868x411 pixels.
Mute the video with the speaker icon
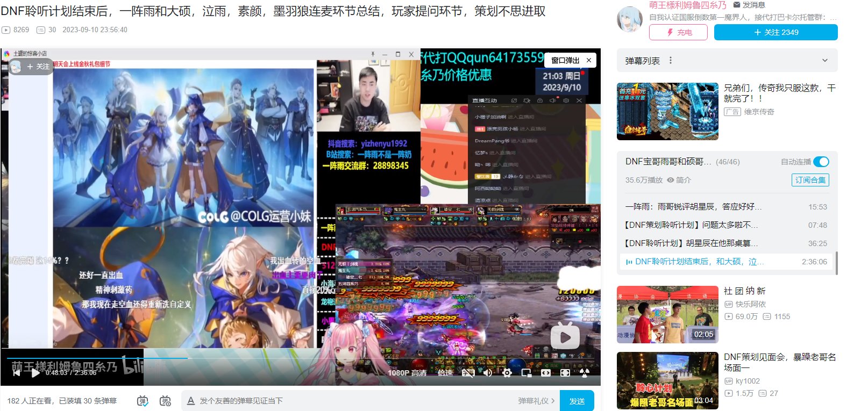[488, 372]
